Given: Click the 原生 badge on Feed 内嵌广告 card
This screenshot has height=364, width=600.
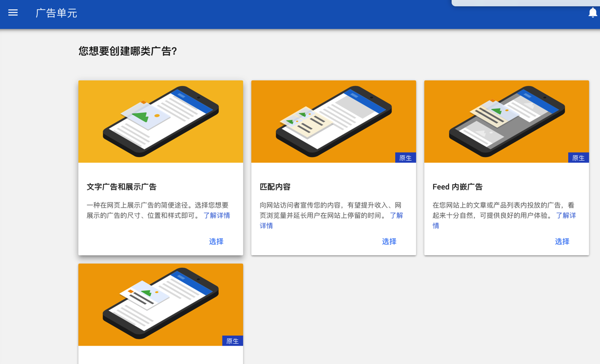Looking at the screenshot, I should [x=578, y=158].
